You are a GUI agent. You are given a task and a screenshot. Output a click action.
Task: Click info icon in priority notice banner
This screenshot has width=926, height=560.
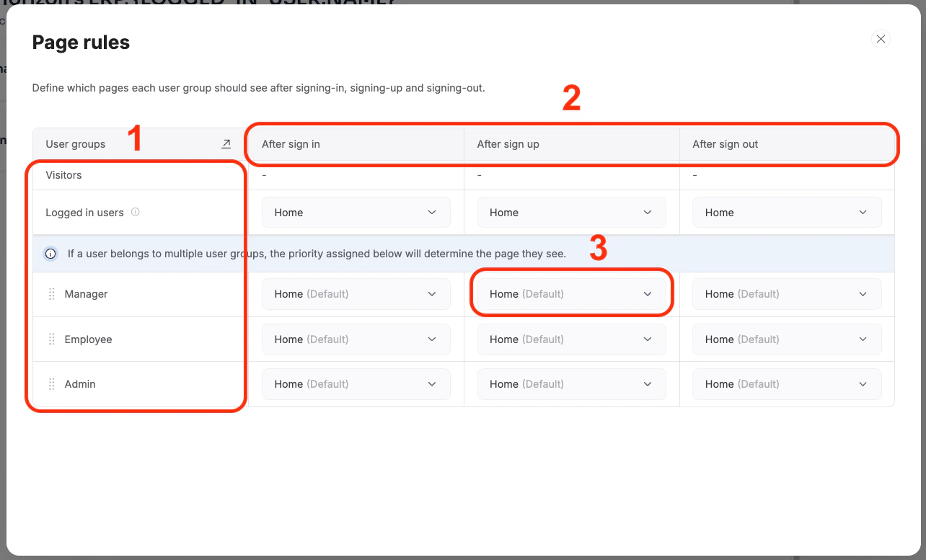(50, 254)
